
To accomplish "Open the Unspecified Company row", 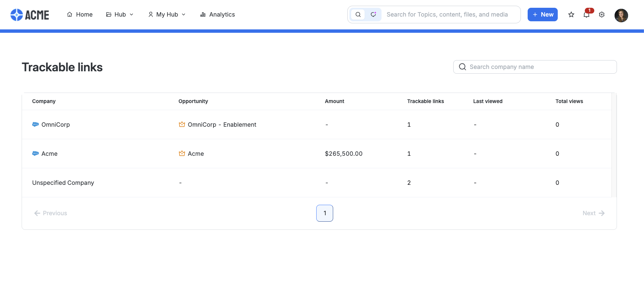I will click(x=317, y=183).
